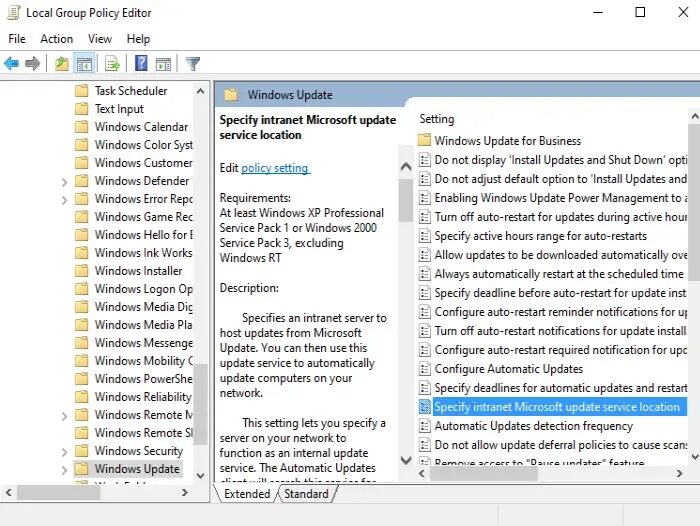Click the Up one level folder icon

[x=62, y=64]
